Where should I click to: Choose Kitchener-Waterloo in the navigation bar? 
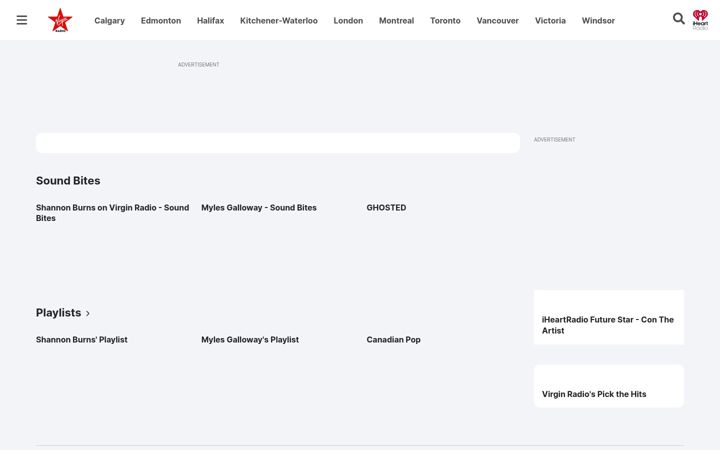[279, 21]
